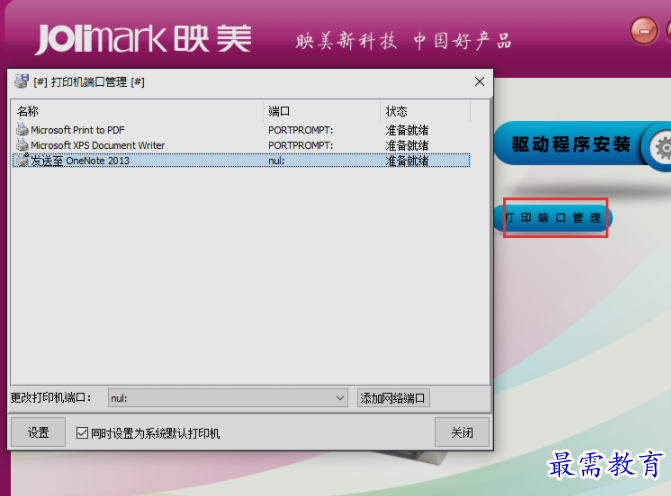The width and height of the screenshot is (671, 496).
Task: Minimize the Jolimark window with red round button
Action: click(x=644, y=30)
